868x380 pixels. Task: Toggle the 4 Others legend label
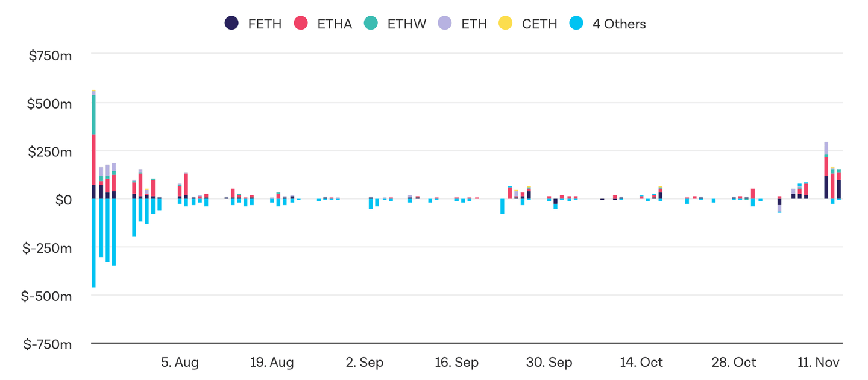pos(619,24)
